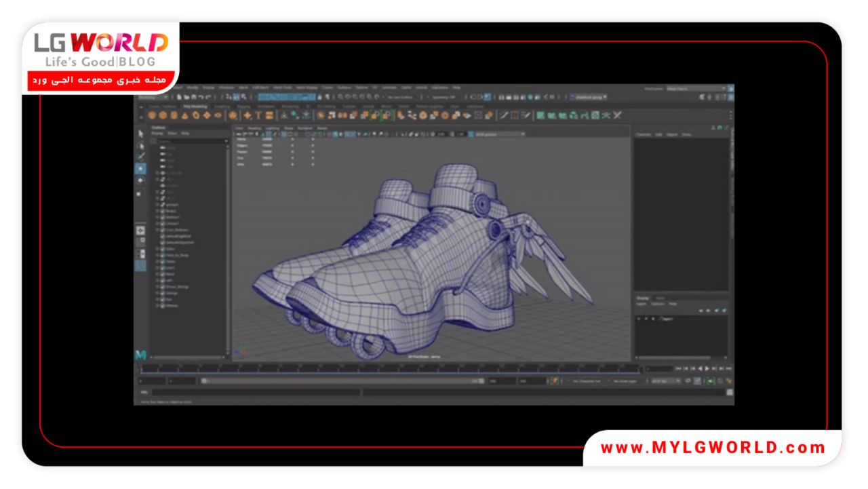Switch to the Poly Modeling shelf tab
Screen dimensions: 868x489
click(x=195, y=106)
